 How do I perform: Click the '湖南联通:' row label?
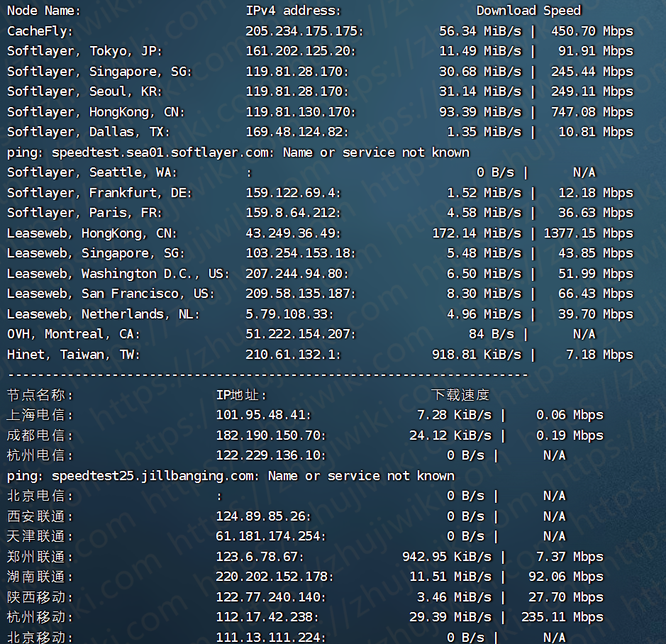(x=40, y=577)
